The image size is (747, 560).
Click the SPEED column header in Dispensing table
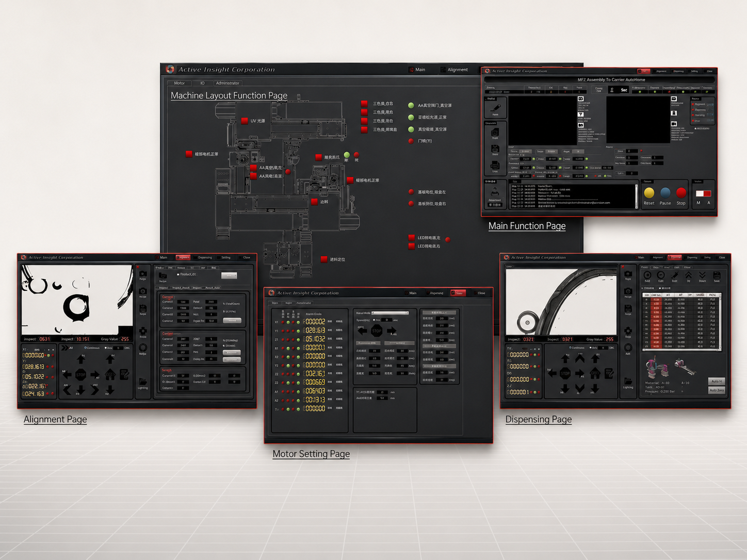[x=700, y=295]
